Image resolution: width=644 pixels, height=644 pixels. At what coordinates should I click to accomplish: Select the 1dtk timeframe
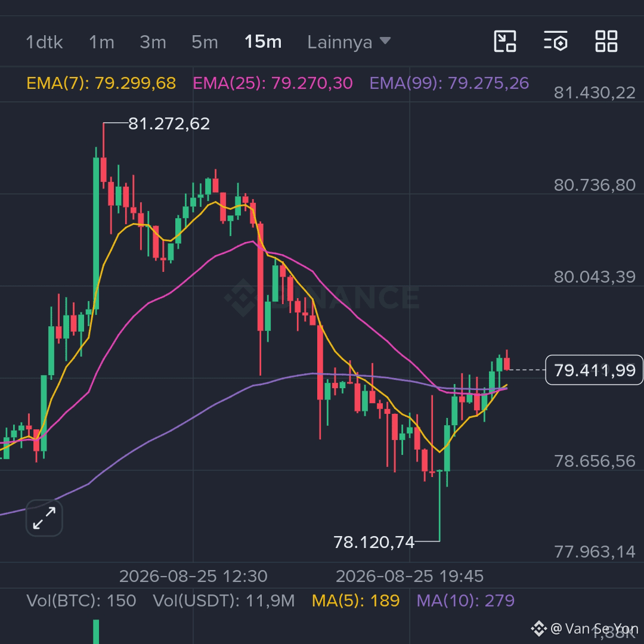[x=44, y=42]
